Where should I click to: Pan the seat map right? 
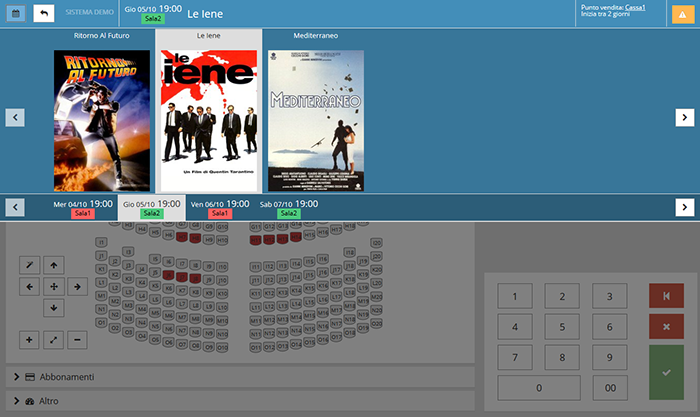77,287
